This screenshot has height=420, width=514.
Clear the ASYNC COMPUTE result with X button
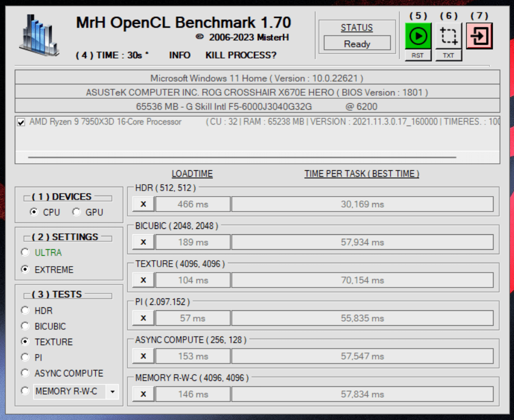coord(143,356)
